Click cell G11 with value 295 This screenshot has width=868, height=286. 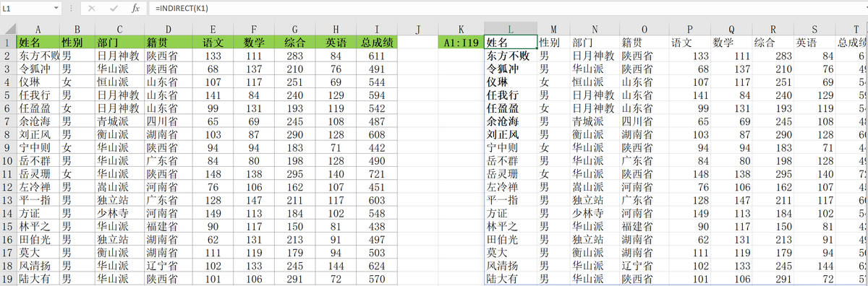(x=294, y=173)
